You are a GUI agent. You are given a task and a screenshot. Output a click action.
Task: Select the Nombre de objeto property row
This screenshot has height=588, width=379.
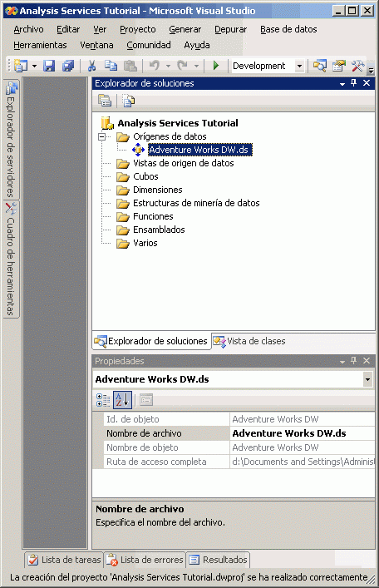coord(239,447)
